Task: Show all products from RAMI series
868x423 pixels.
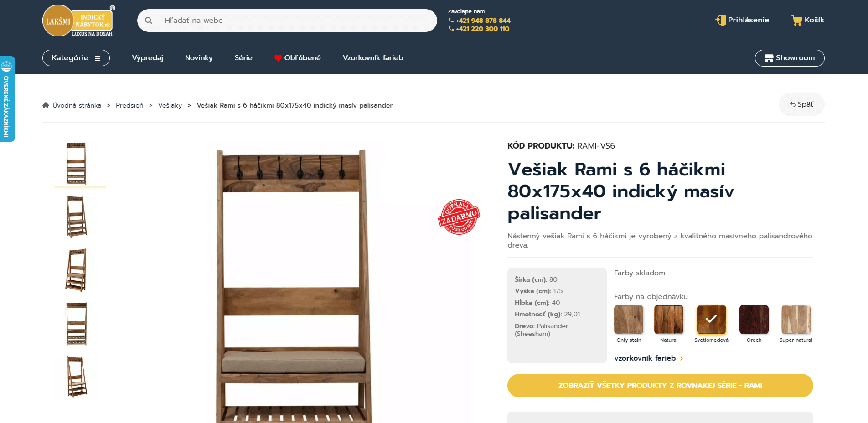Action: 660,386
